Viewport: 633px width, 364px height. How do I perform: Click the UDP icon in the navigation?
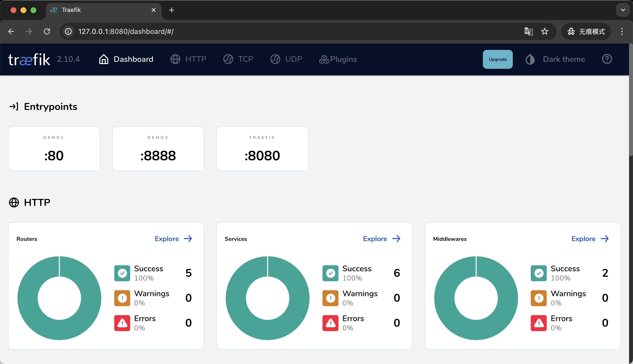tap(275, 59)
